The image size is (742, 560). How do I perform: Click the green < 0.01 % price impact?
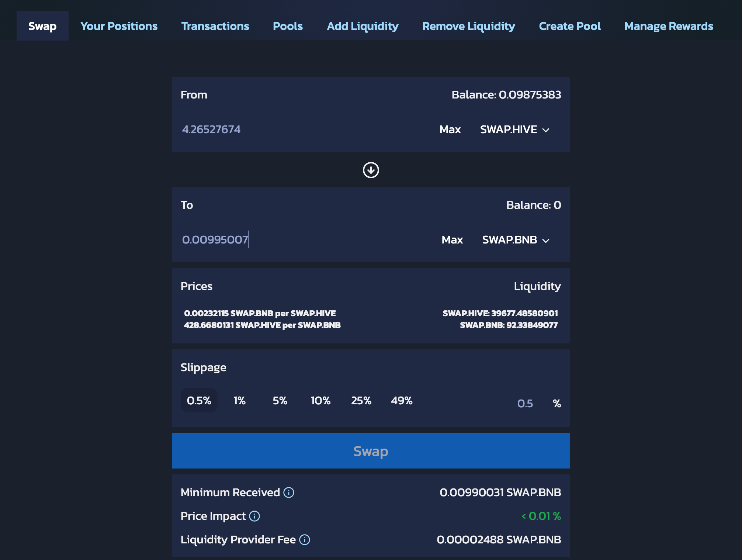tap(541, 516)
